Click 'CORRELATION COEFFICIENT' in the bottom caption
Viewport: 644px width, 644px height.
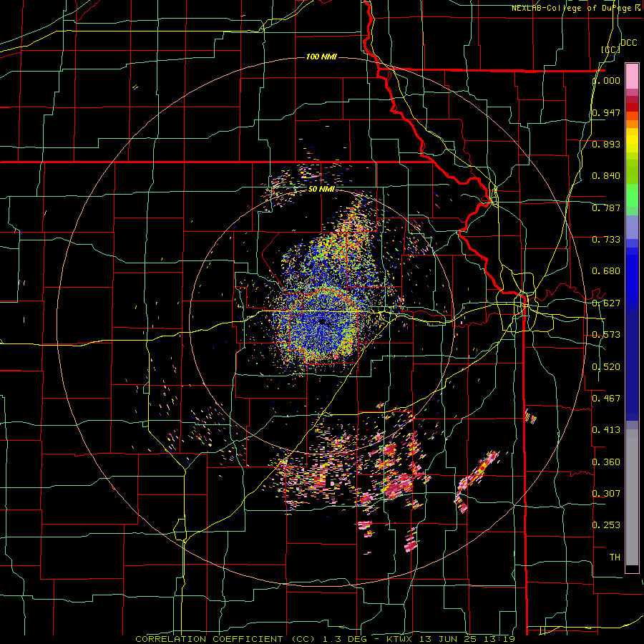pos(209,639)
